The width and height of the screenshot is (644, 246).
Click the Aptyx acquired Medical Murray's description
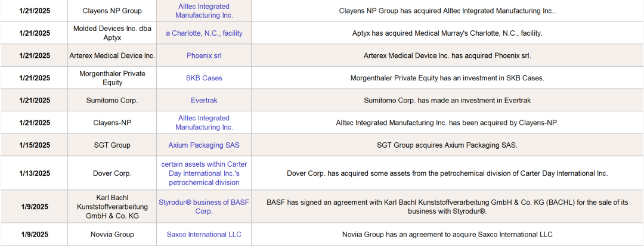coord(447,33)
